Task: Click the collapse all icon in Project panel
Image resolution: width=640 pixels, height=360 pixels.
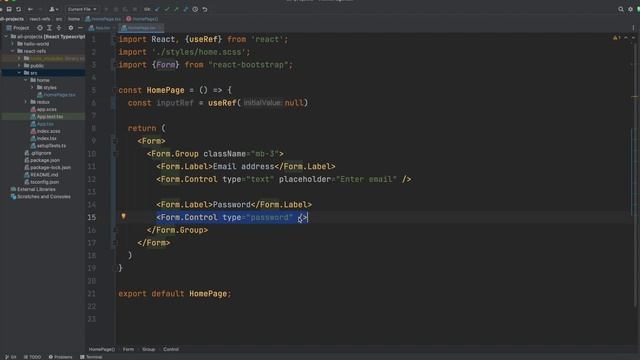Action: 59,28
